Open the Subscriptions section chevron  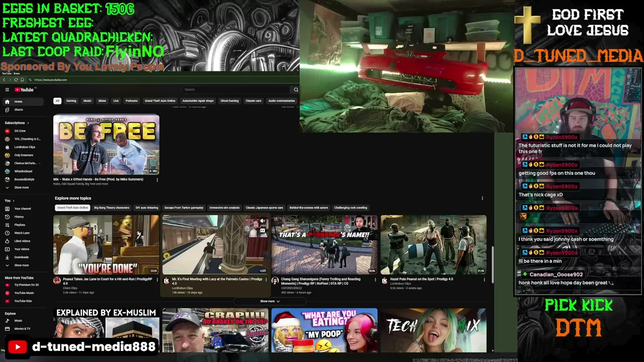coord(28,123)
